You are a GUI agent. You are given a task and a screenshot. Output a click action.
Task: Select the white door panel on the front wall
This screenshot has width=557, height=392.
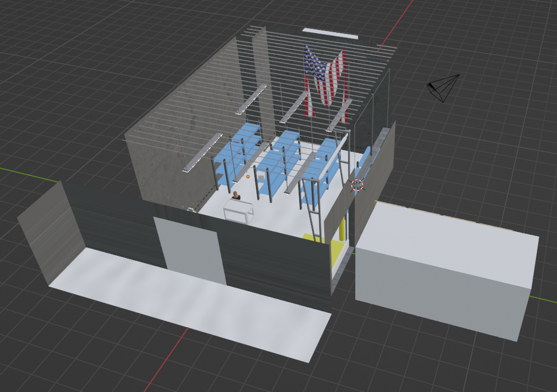pyautogui.click(x=190, y=251)
